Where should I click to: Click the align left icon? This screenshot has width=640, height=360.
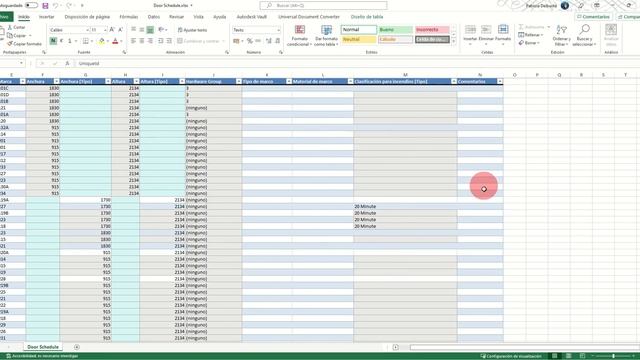click(x=133, y=41)
